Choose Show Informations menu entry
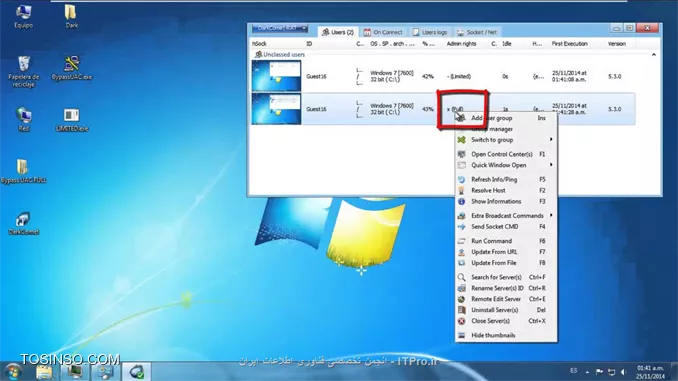Viewport: 678px width, 381px height. 506,201
